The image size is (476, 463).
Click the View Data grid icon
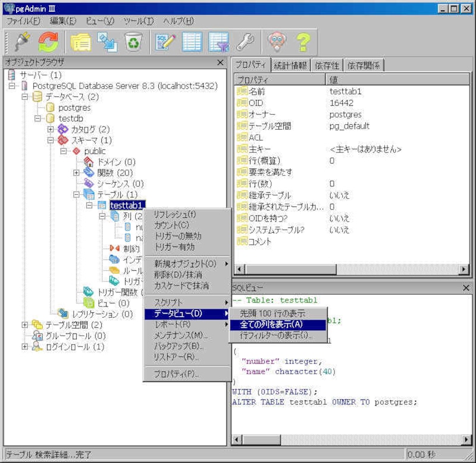pyautogui.click(x=192, y=41)
